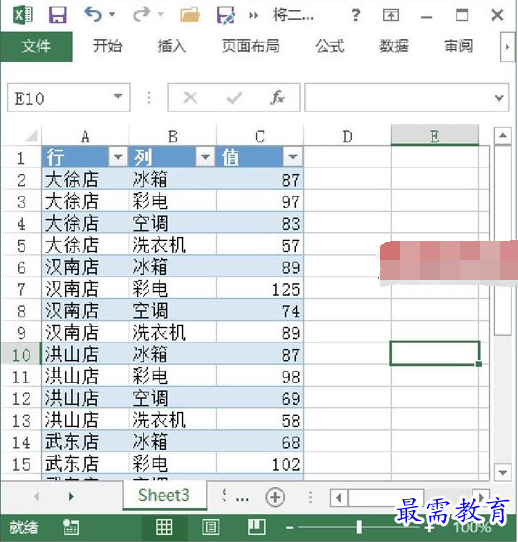
Task: Click cell with 大徐店 in row 2
Action: point(85,180)
